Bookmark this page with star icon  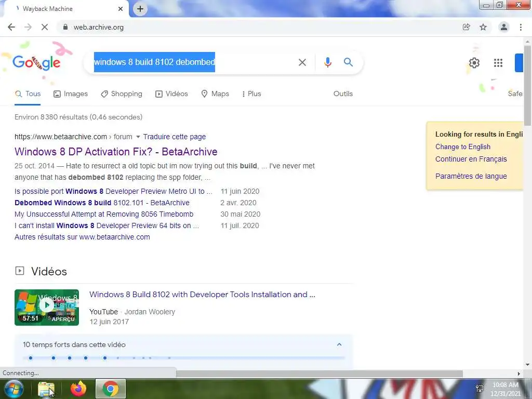pyautogui.click(x=483, y=27)
